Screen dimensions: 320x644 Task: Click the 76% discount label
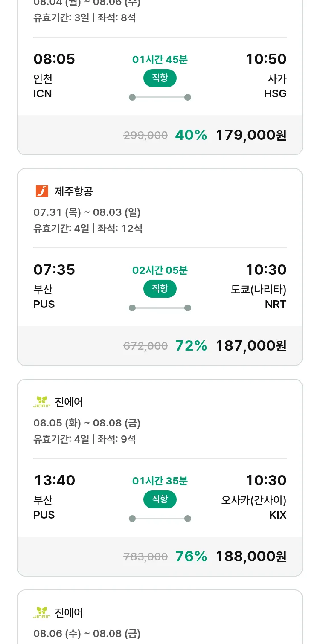(x=191, y=557)
